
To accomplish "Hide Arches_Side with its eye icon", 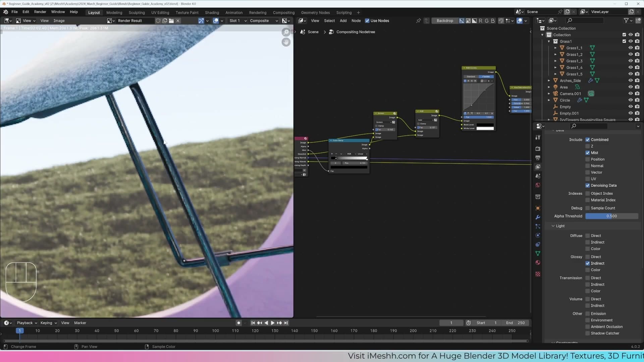I will coord(631,80).
